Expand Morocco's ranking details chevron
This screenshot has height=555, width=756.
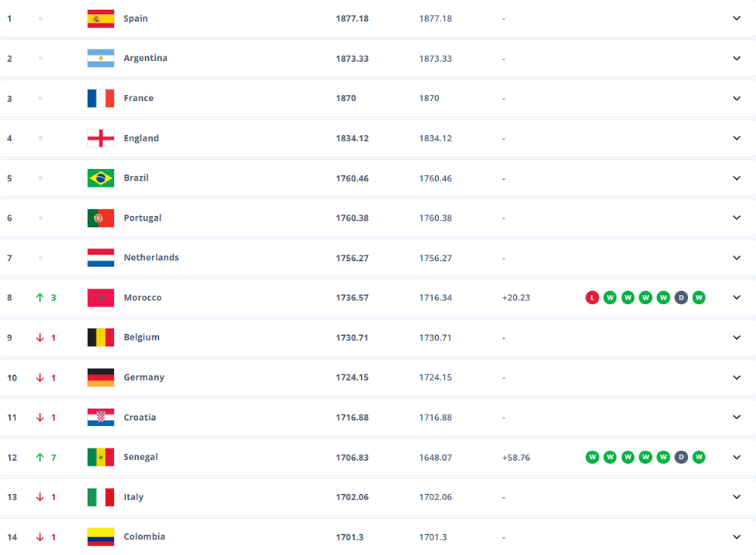coord(737,298)
